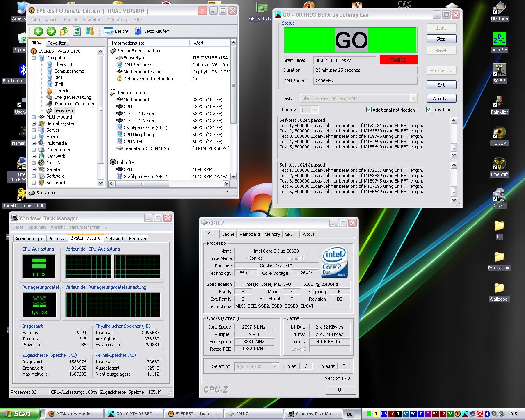Go back with EVEREST's green left arrow
Image resolution: width=525 pixels, height=420 pixels.
pos(39,31)
